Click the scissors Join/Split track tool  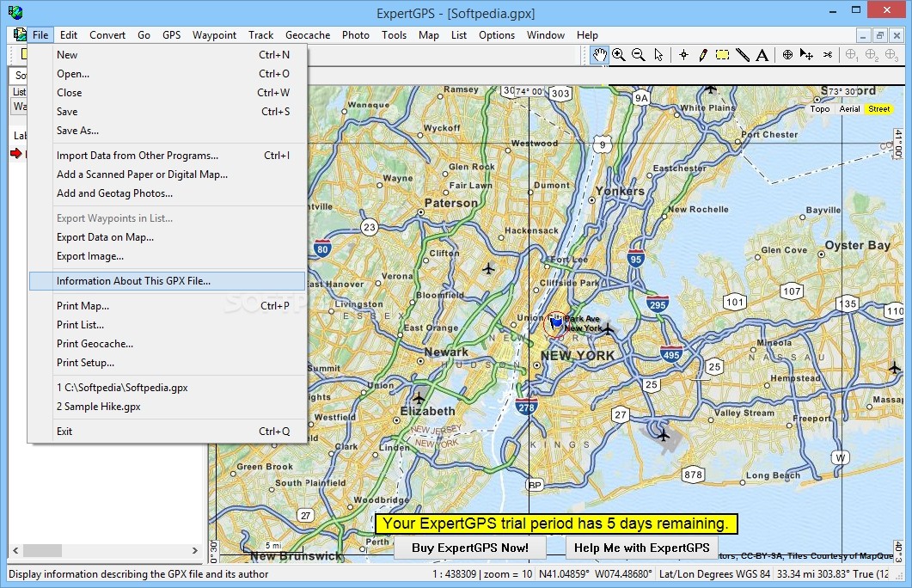point(828,55)
